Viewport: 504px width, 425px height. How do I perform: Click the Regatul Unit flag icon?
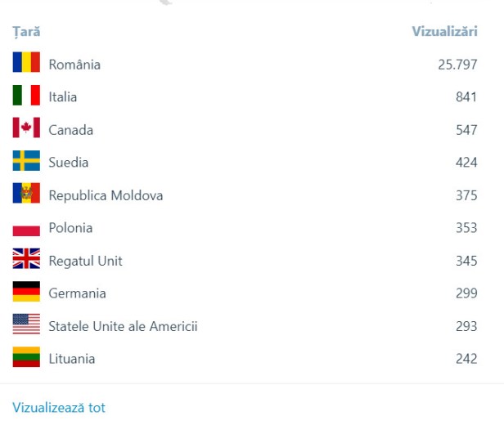[26, 259]
